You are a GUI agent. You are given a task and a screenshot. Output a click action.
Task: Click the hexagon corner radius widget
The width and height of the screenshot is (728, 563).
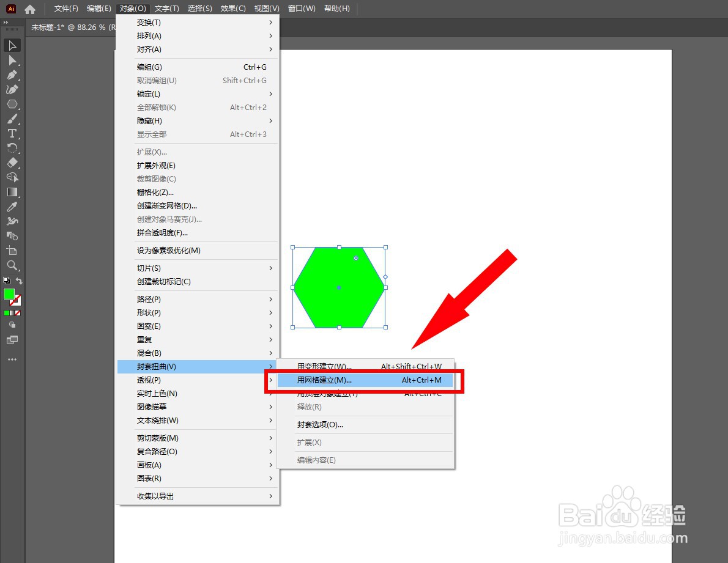click(356, 258)
